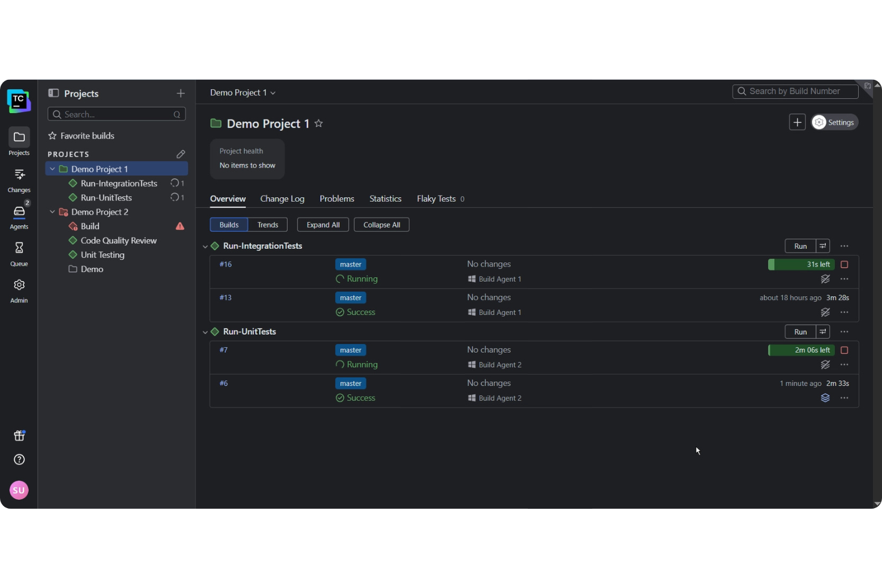
Task: Toggle the Builds view mode
Action: click(228, 225)
